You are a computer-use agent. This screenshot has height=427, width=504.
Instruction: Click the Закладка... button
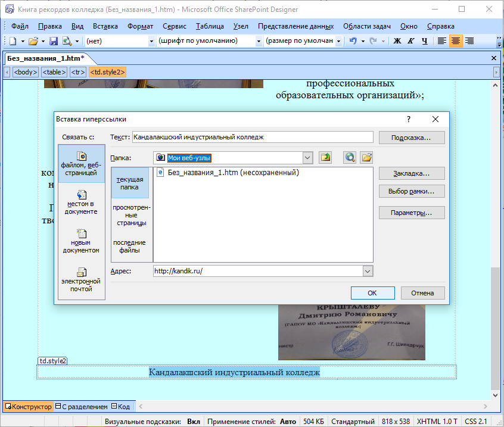(x=412, y=173)
